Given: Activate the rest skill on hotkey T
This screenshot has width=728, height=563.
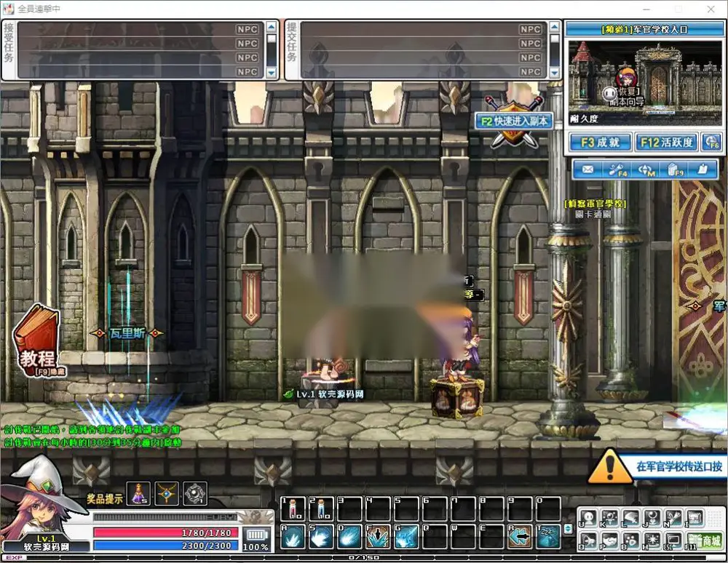Looking at the screenshot, I should 548,537.
